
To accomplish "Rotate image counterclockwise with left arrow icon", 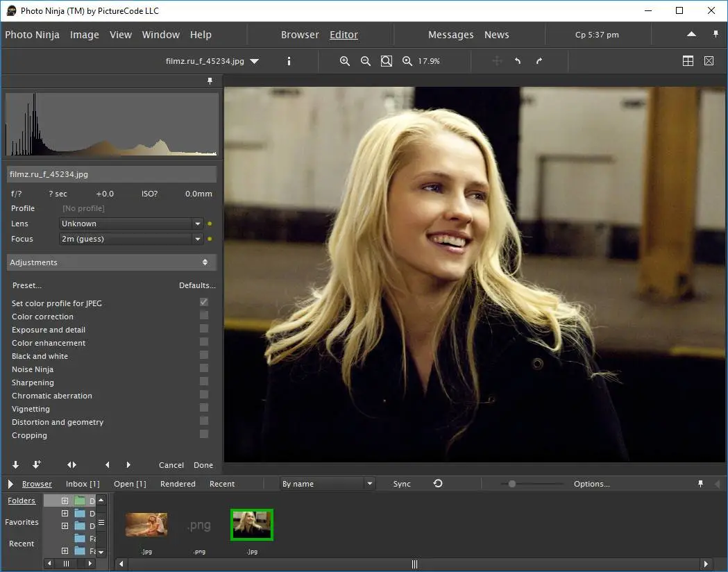I will tap(518, 61).
